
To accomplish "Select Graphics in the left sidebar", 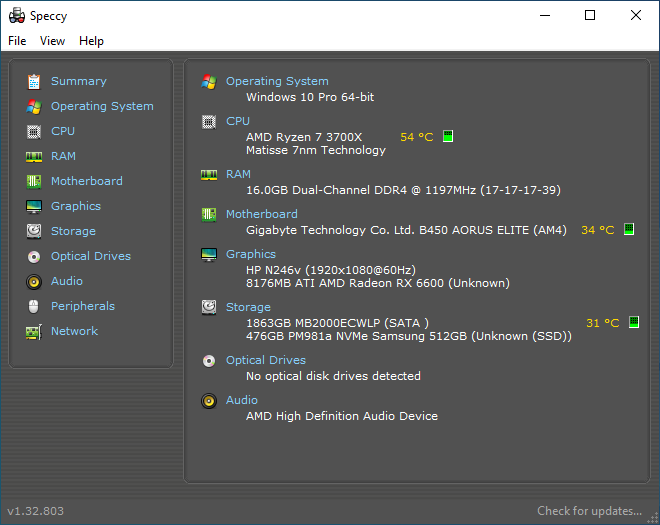I will point(76,206).
